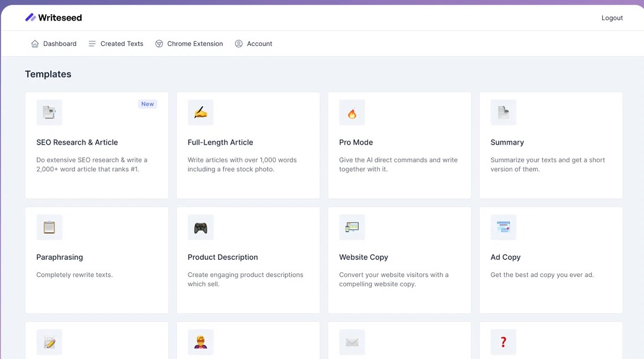The width and height of the screenshot is (644, 359).
Task: Click the Templates heading
Action: (x=48, y=74)
